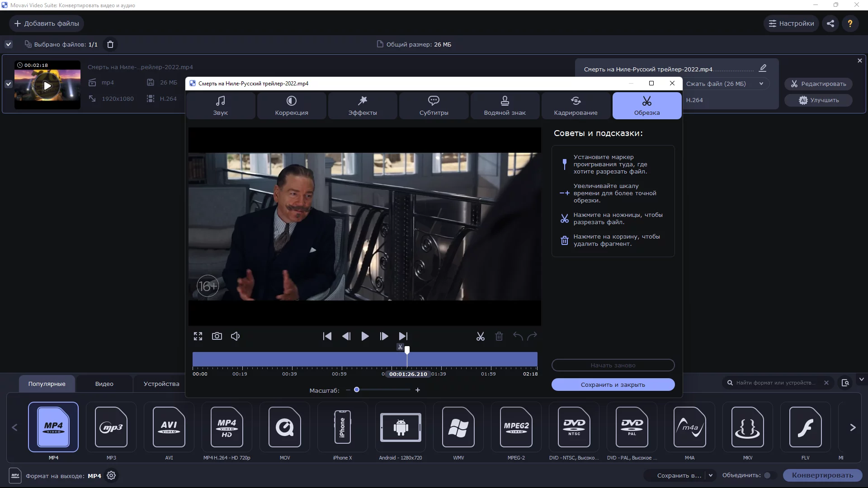
Task: Toggle the select-all files checkbox
Action: [9, 44]
